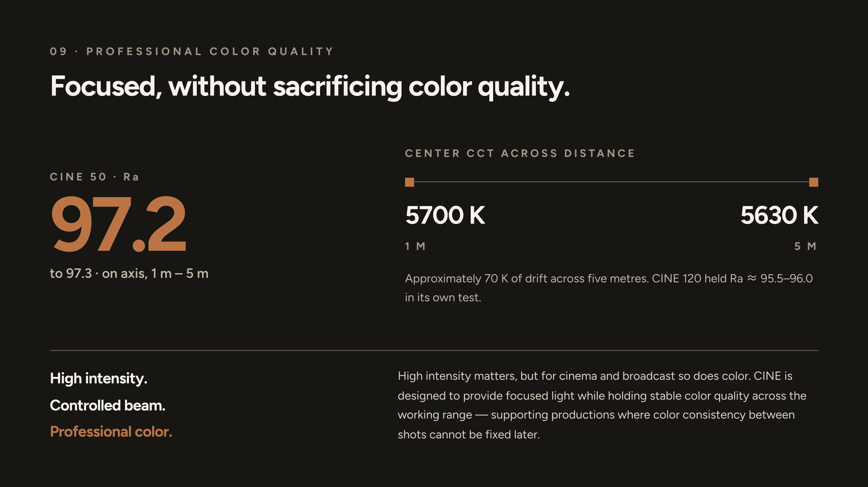
Task: Click the orange 5 M marker square
Action: [x=813, y=182]
